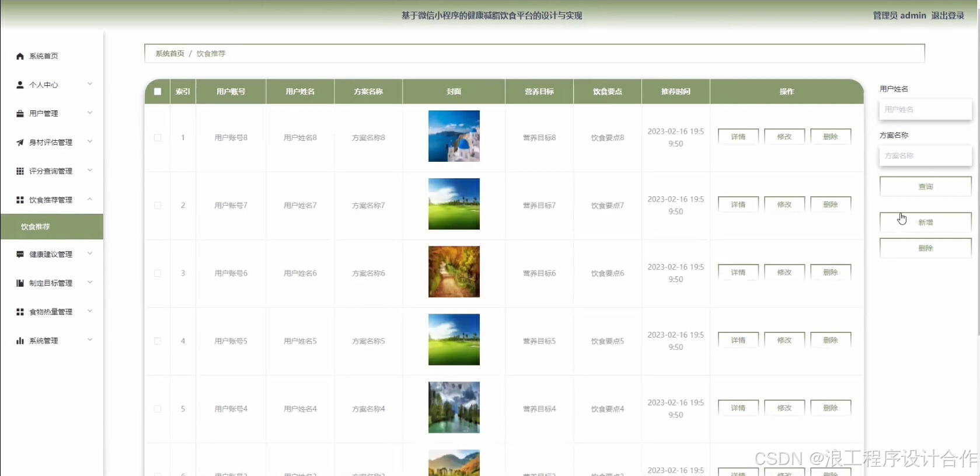Toggle the select-all checkbox in table header
The width and height of the screenshot is (980, 476).
158,92
